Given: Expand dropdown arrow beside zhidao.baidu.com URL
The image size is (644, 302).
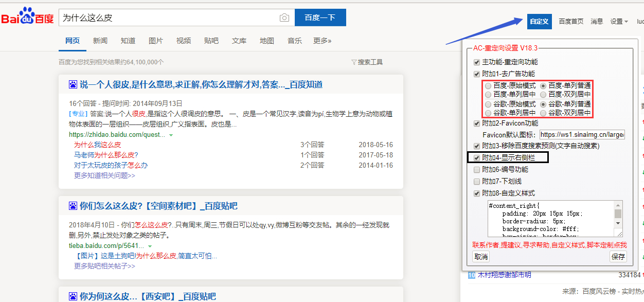Looking at the screenshot, I should click(x=171, y=135).
